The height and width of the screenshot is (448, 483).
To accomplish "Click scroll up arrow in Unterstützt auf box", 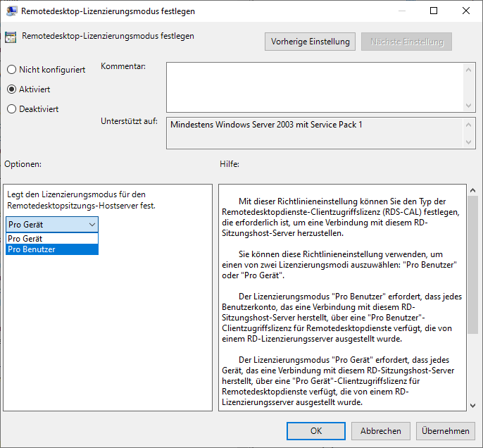I will click(x=470, y=125).
